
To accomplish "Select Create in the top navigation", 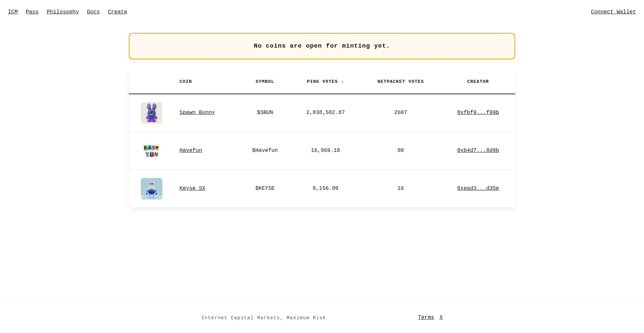I will [117, 12].
